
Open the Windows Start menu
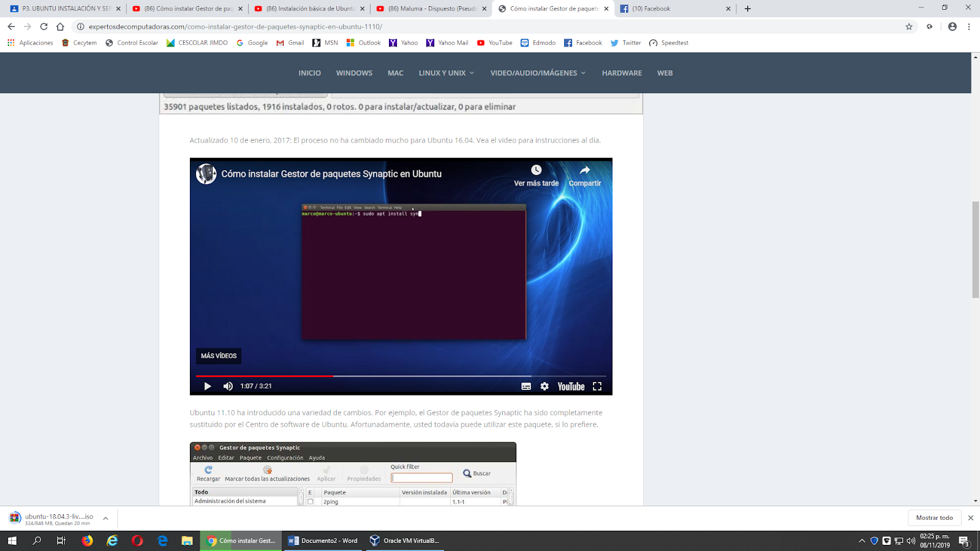click(x=12, y=541)
